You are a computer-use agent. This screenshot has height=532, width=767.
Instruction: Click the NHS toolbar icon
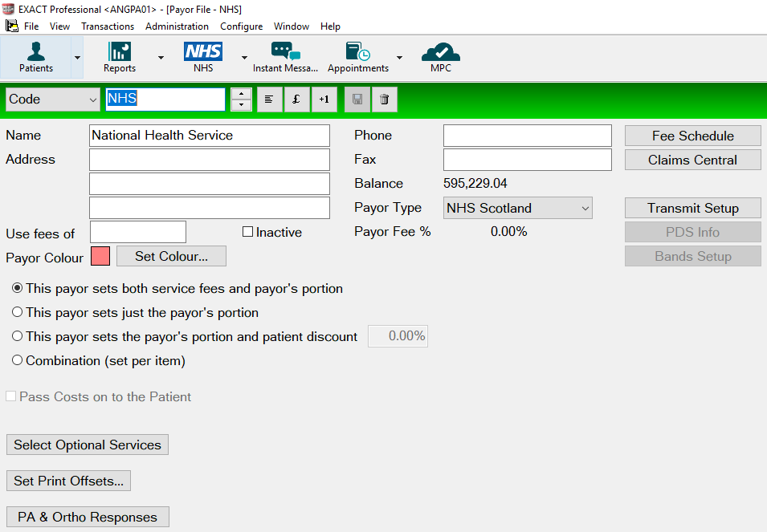click(203, 57)
